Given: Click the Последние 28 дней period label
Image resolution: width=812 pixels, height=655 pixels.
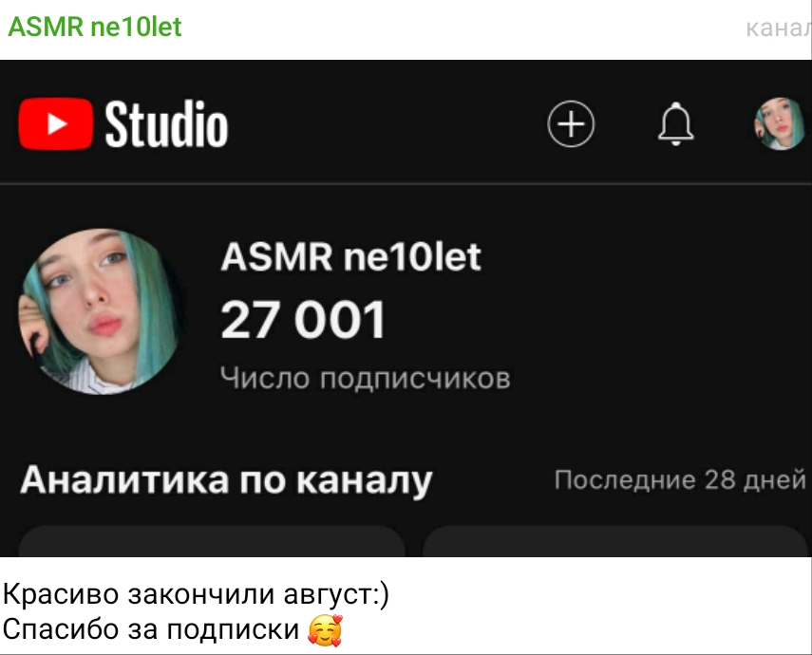Looking at the screenshot, I should 680,480.
